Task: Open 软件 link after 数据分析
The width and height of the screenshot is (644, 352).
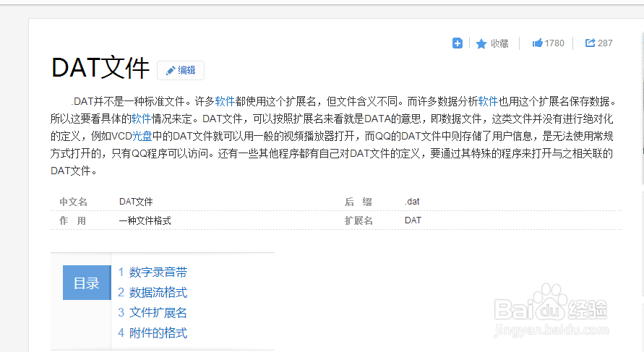Action: 488,101
